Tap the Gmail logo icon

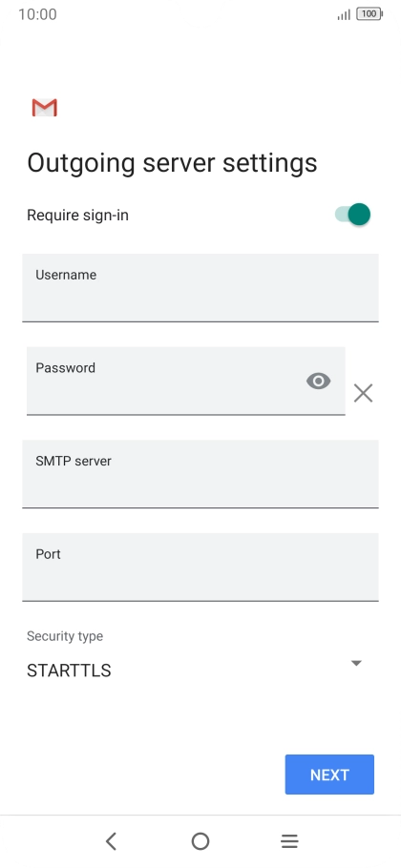tap(44, 108)
